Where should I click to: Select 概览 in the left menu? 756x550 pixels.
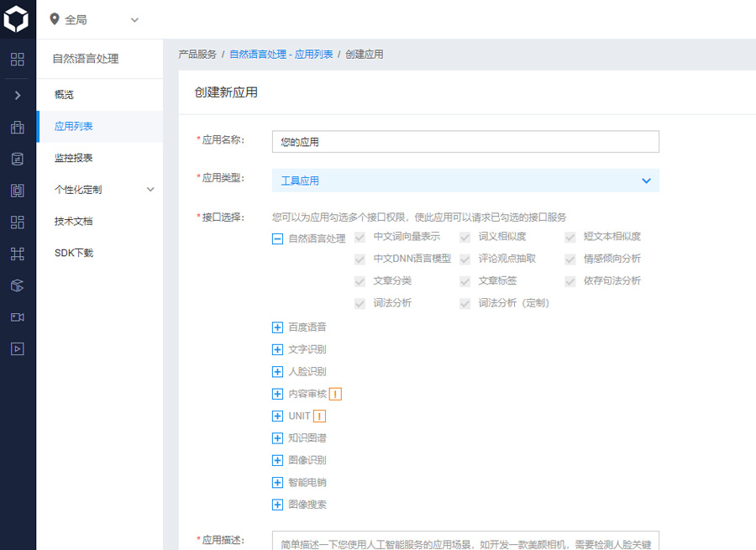(64, 95)
